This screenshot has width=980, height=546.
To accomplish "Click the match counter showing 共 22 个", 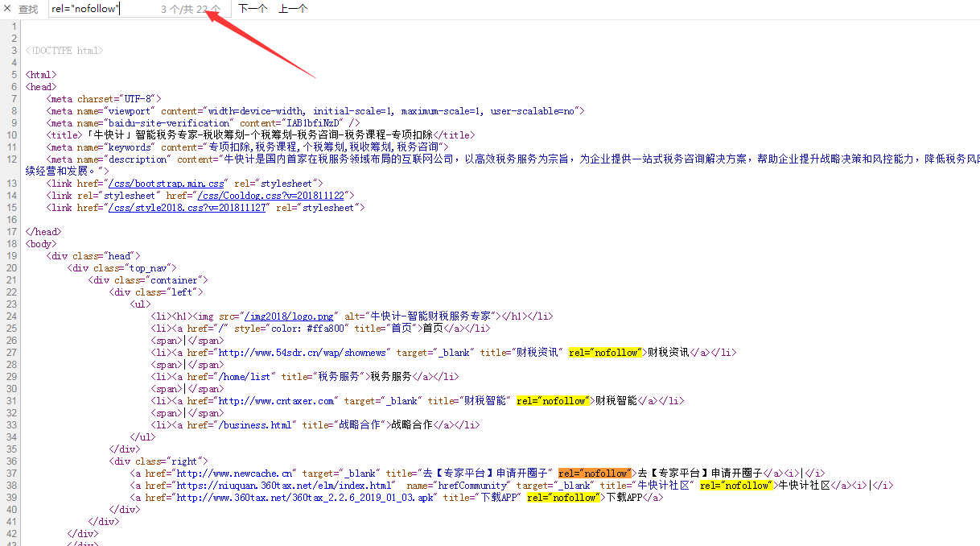I will pyautogui.click(x=191, y=9).
